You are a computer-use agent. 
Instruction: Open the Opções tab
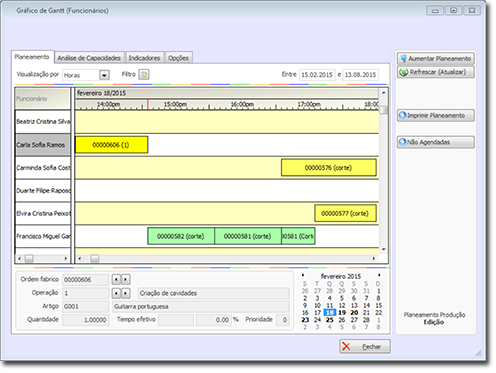pyautogui.click(x=178, y=58)
